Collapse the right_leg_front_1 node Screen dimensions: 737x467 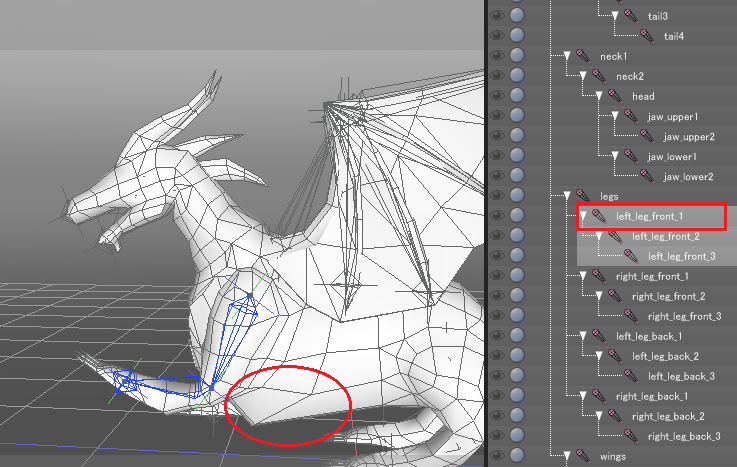coord(583,275)
